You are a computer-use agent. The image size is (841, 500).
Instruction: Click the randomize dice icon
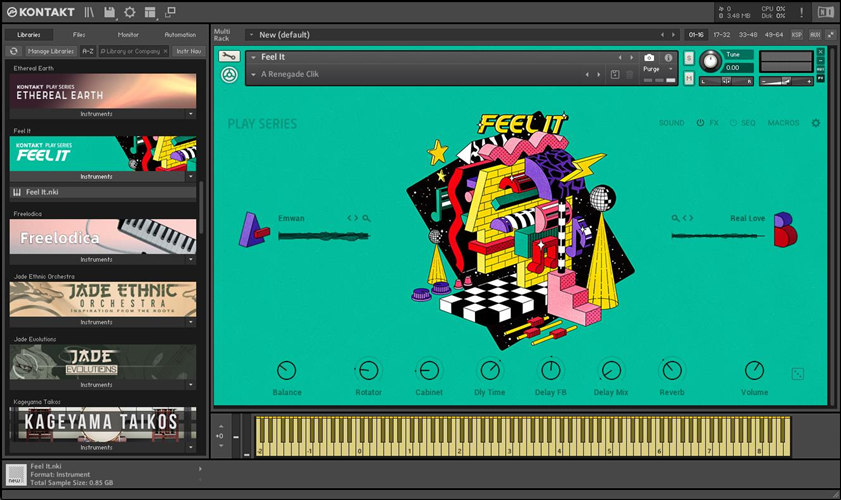[x=797, y=373]
